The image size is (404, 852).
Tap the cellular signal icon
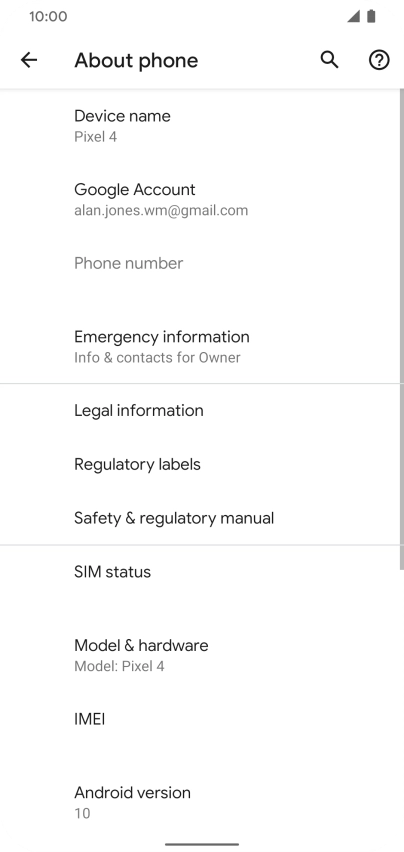354,16
